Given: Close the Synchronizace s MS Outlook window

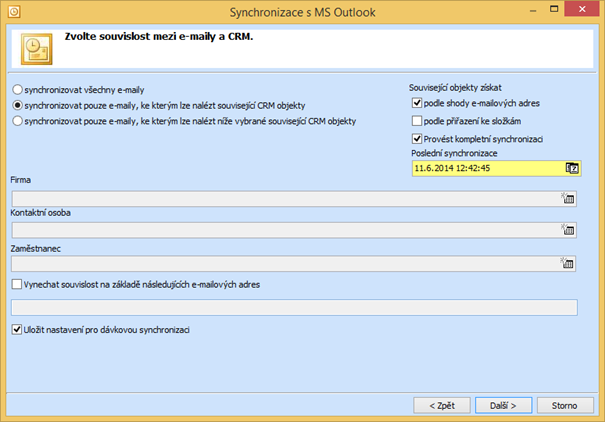Looking at the screenshot, I should [582, 9].
